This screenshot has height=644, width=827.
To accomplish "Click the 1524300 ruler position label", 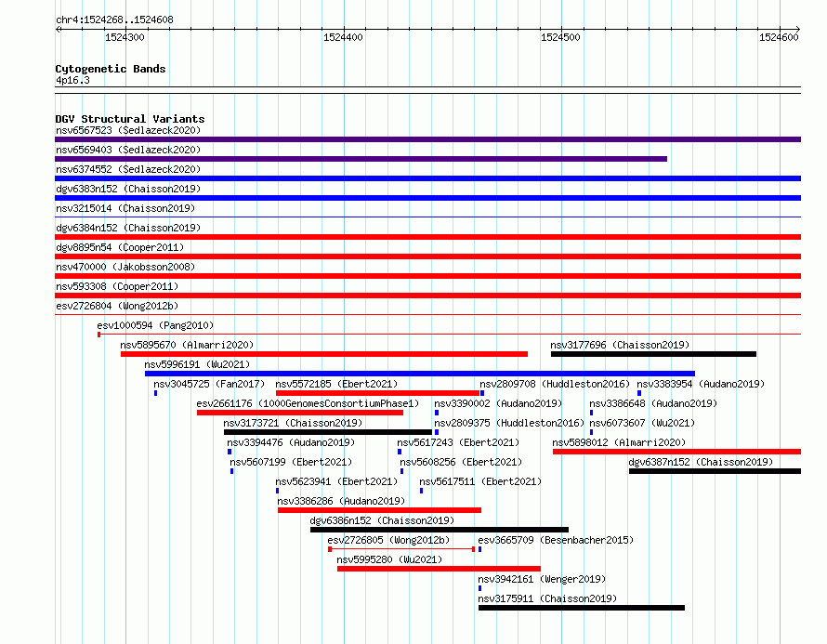I will click(125, 37).
